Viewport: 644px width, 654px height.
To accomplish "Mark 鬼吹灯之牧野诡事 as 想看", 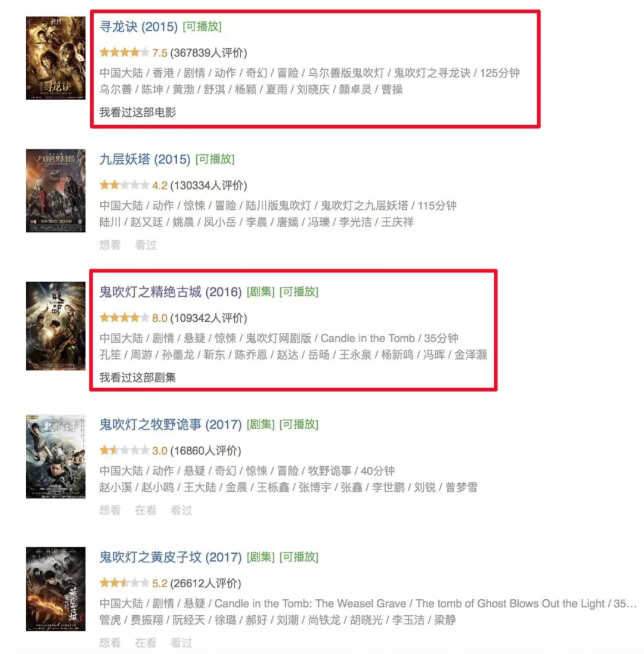I will tap(110, 510).
